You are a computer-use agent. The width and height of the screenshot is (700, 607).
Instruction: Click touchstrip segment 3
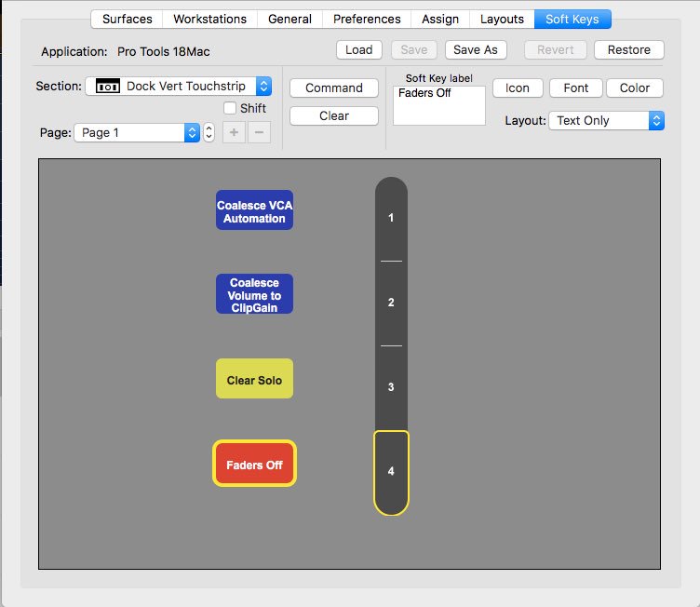coord(391,387)
